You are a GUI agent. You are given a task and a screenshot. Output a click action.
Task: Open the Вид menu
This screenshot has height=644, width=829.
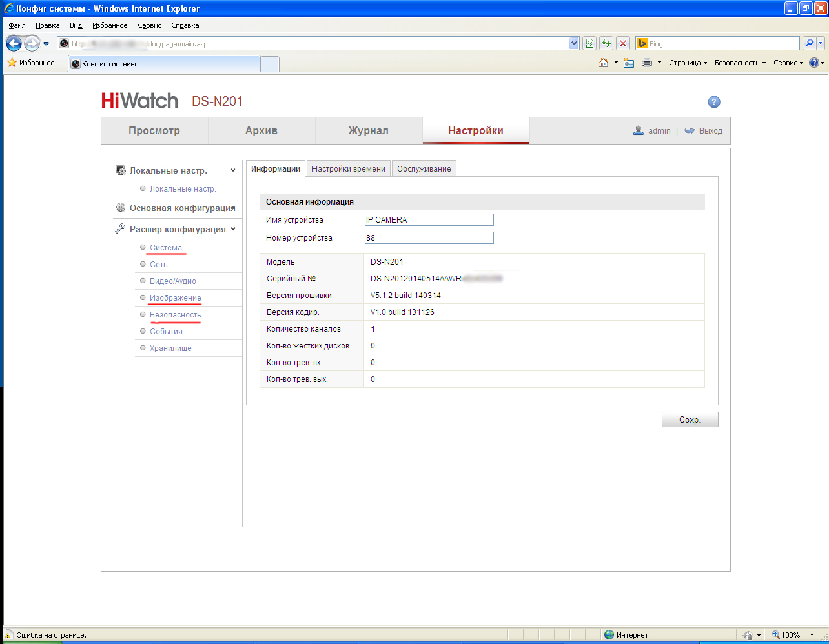(x=76, y=25)
